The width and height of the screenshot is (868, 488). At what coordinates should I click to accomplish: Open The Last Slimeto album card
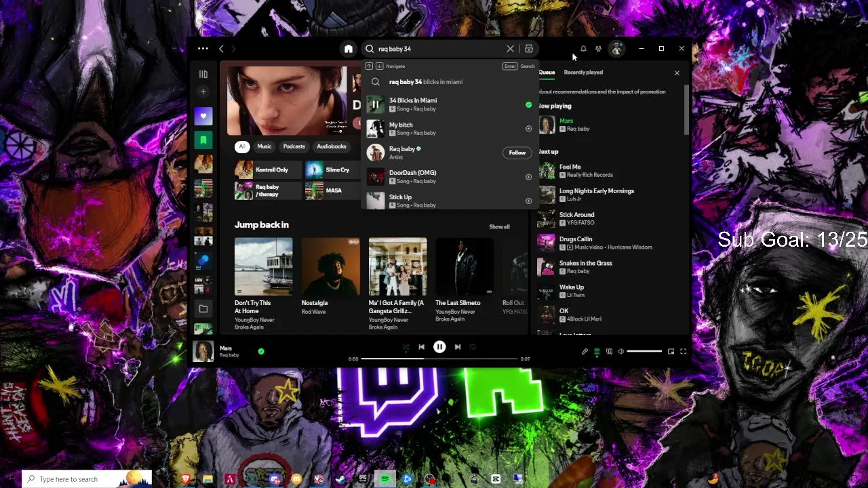pyautogui.click(x=465, y=281)
